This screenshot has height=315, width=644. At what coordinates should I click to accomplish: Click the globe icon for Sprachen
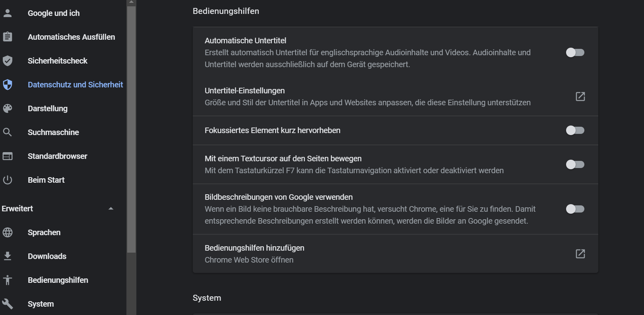[8, 232]
